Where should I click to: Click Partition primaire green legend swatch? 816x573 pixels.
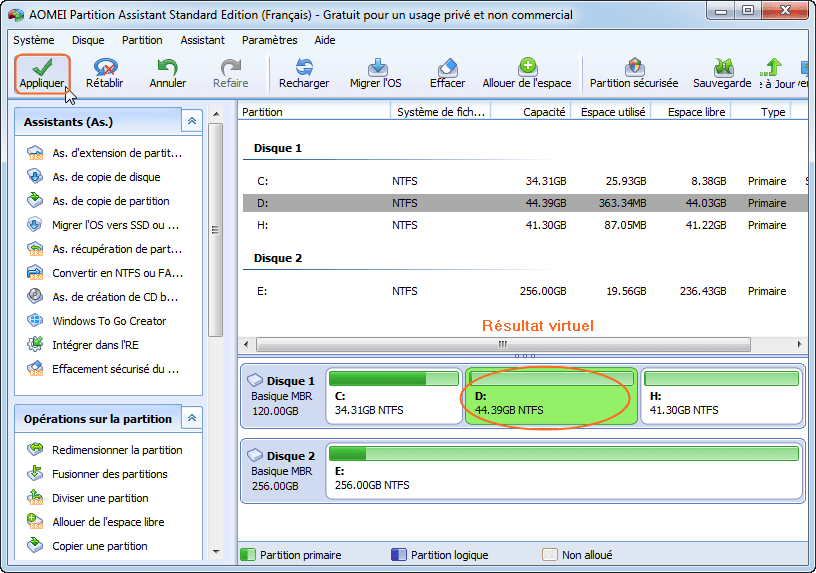[248, 555]
